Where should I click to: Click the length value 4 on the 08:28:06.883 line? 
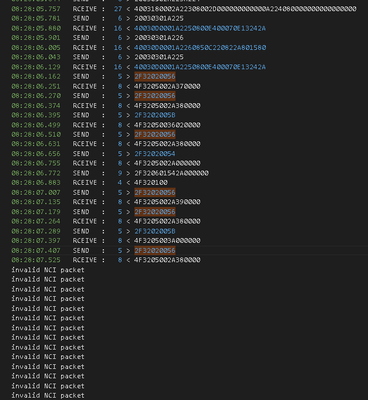click(120, 182)
